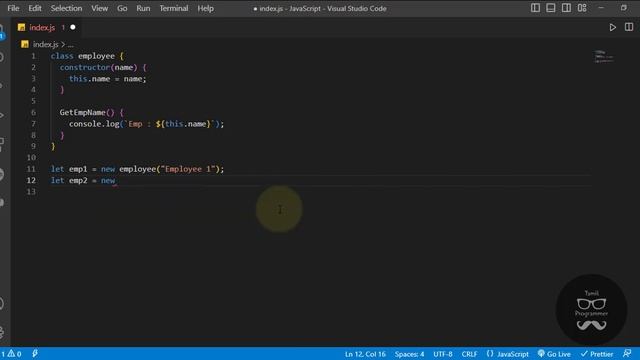
Task: Toggle bottom panel layout icon
Action: pos(551,8)
